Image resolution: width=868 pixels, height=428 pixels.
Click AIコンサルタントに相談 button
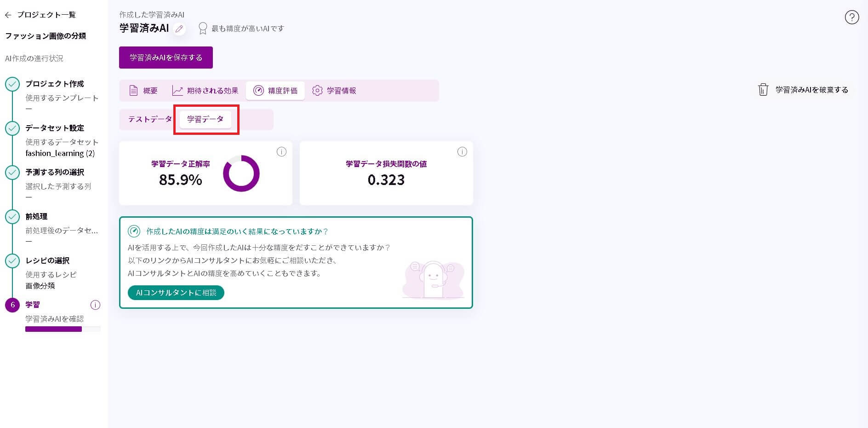pos(176,293)
